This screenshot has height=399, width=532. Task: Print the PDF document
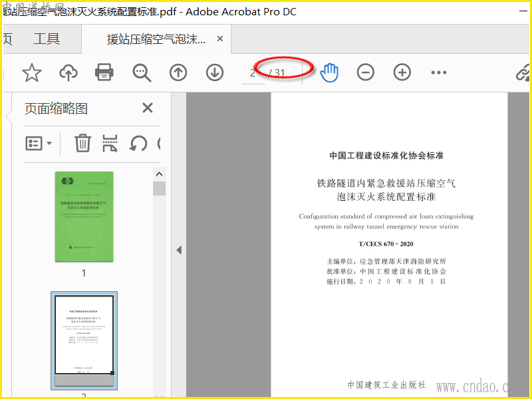[104, 72]
